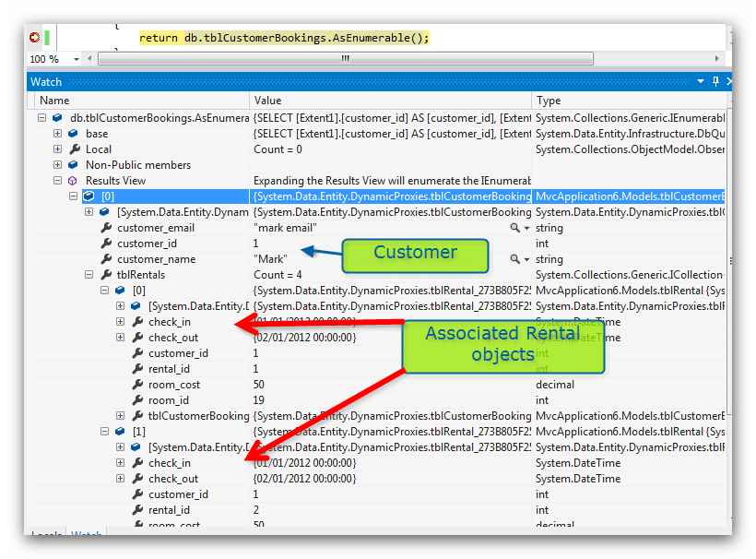Click the editor horizontal scrollbar thumb
Image resolution: width=756 pixels, height=559 pixels.
345,59
